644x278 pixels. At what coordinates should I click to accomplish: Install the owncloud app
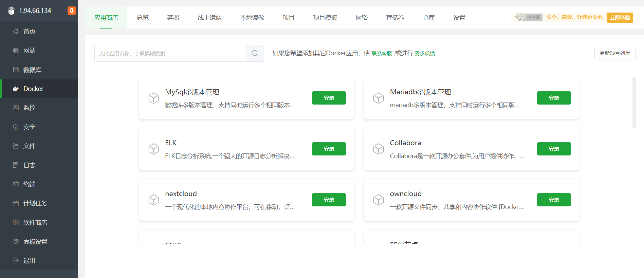point(554,200)
